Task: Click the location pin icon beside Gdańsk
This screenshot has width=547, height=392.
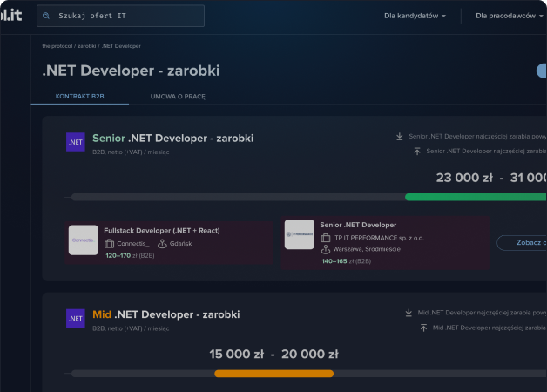Action: pyautogui.click(x=162, y=243)
